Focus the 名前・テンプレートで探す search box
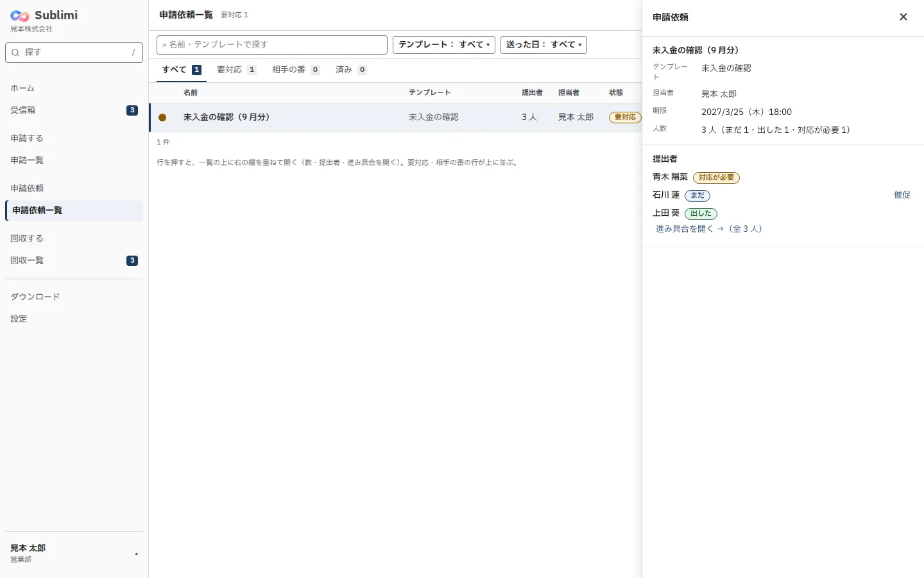 point(272,45)
